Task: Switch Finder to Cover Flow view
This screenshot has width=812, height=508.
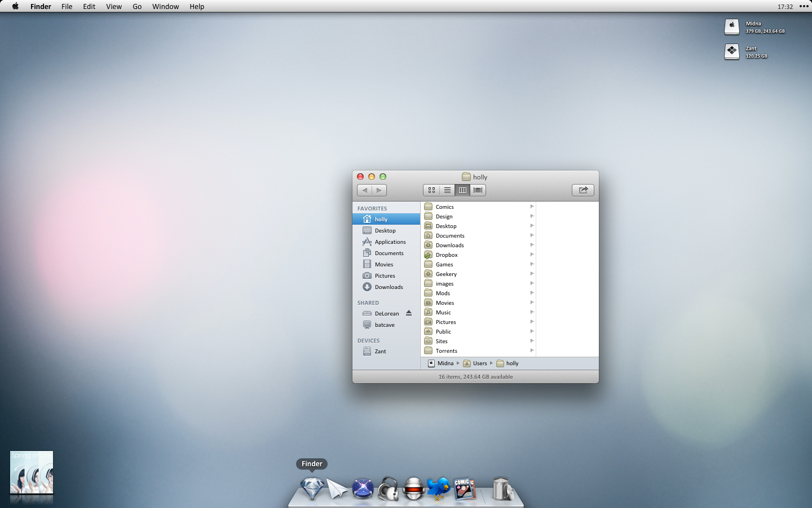Action: (x=478, y=190)
